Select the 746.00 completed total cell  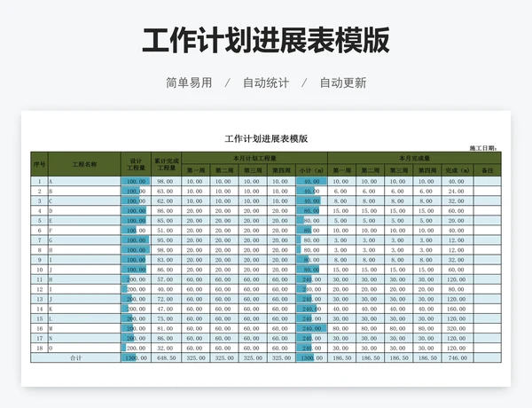tap(456, 358)
